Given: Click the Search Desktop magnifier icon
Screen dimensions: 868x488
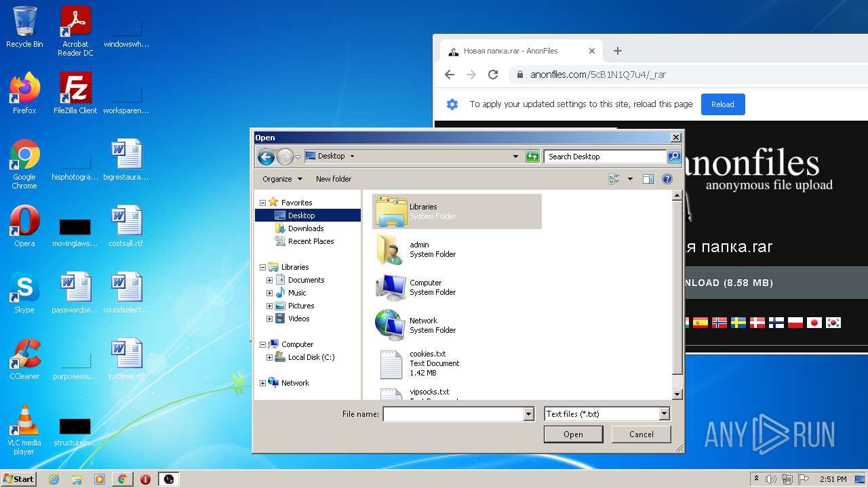Looking at the screenshot, I should (x=673, y=157).
